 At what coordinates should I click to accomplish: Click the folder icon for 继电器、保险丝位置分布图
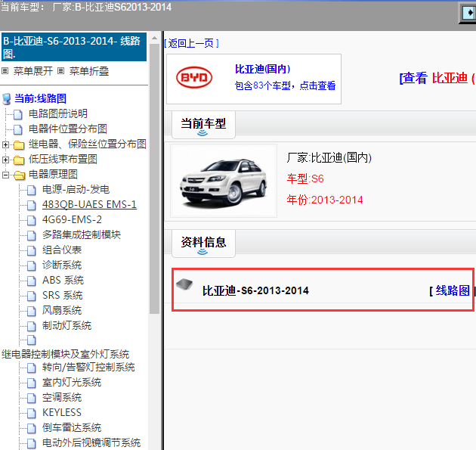tap(19, 145)
